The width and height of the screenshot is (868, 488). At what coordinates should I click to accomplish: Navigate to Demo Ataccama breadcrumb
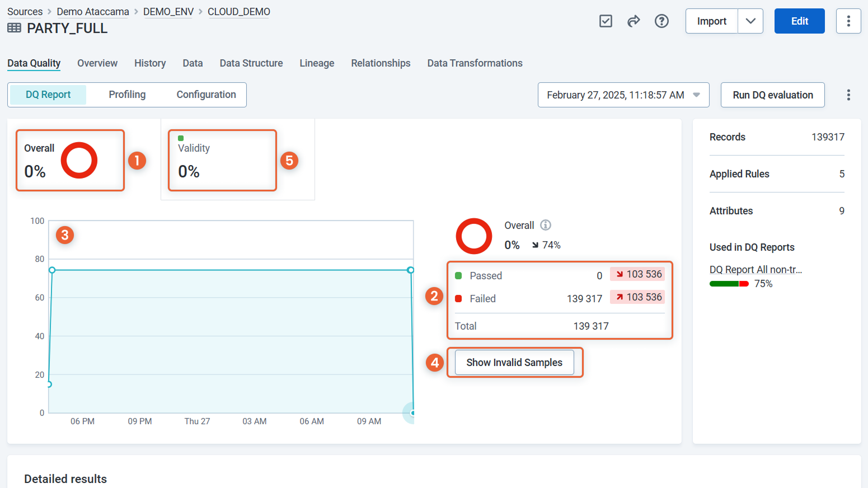pos(93,12)
